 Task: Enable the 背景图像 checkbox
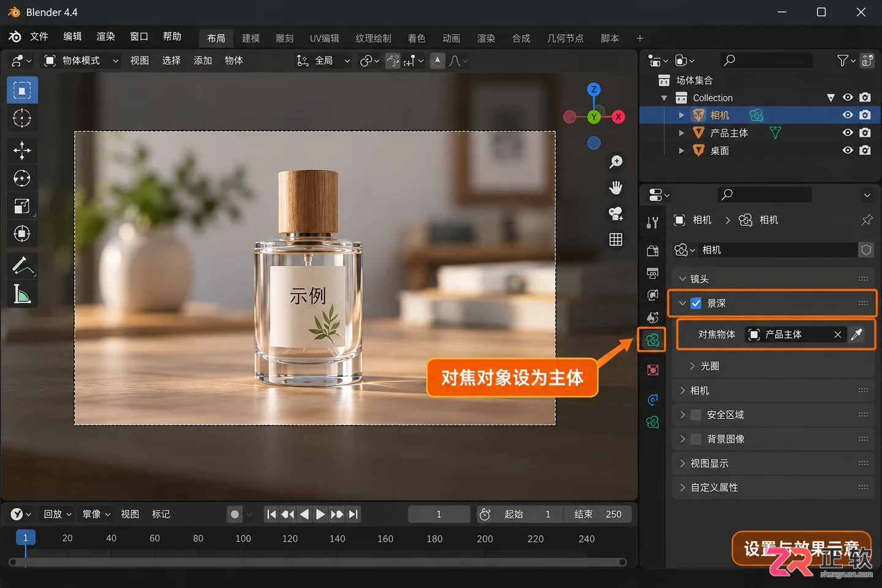696,439
